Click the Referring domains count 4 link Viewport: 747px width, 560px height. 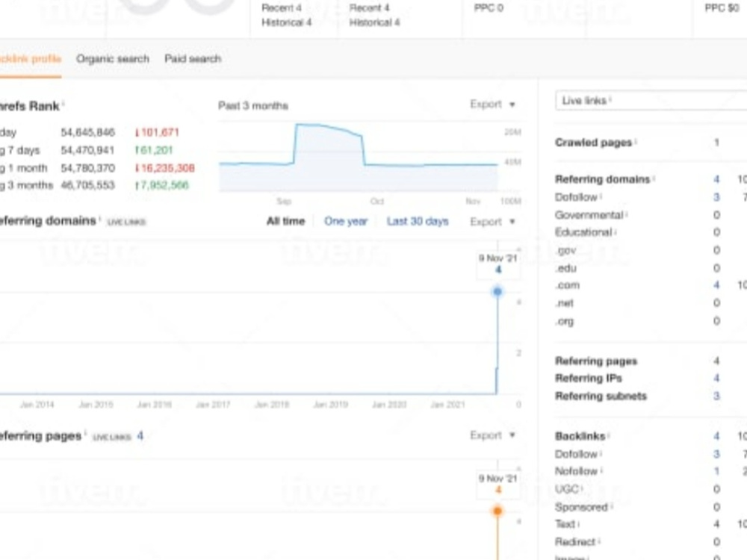716,179
